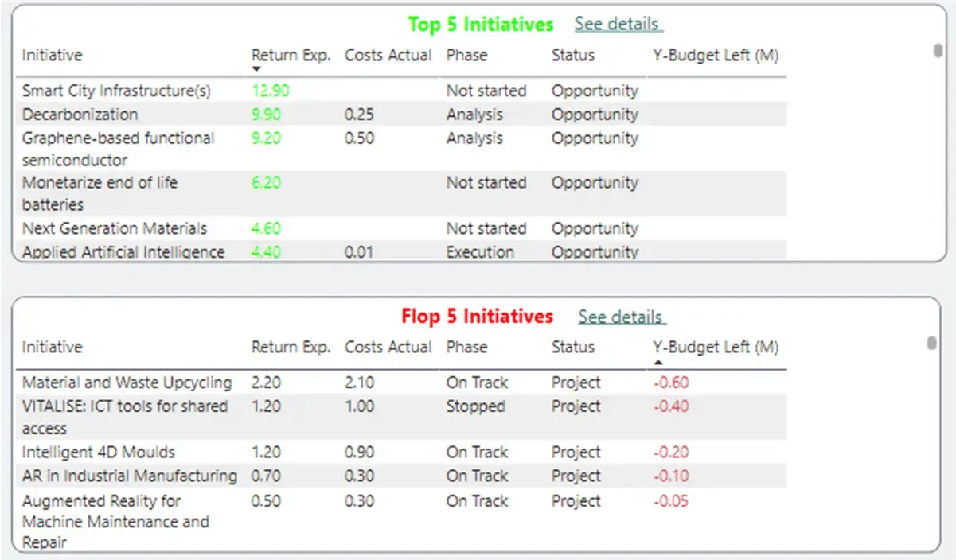956x560 pixels.
Task: Open See details for Top 5 Initiatives
Action: 618,24
